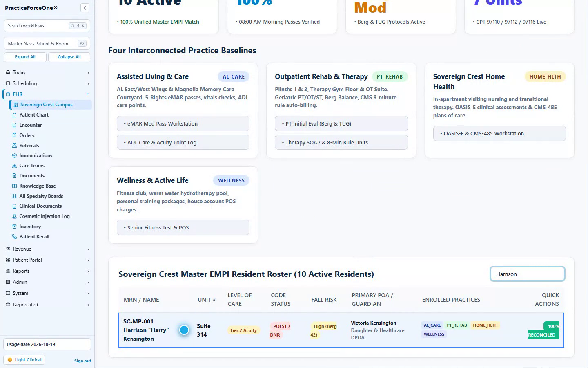Image resolution: width=588 pixels, height=368 pixels.
Task: Click the Immunizations shield icon
Action: pyautogui.click(x=15, y=155)
